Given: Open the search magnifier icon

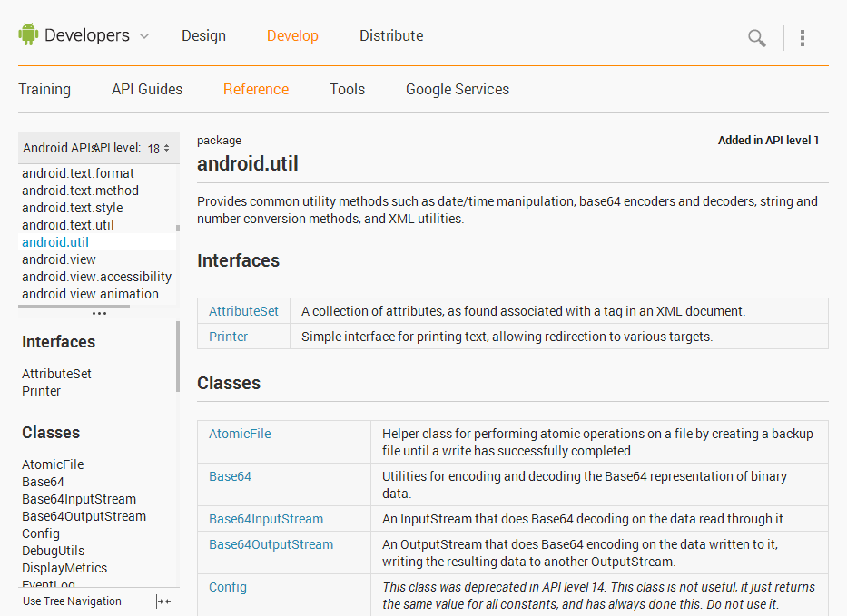Looking at the screenshot, I should coord(756,37).
